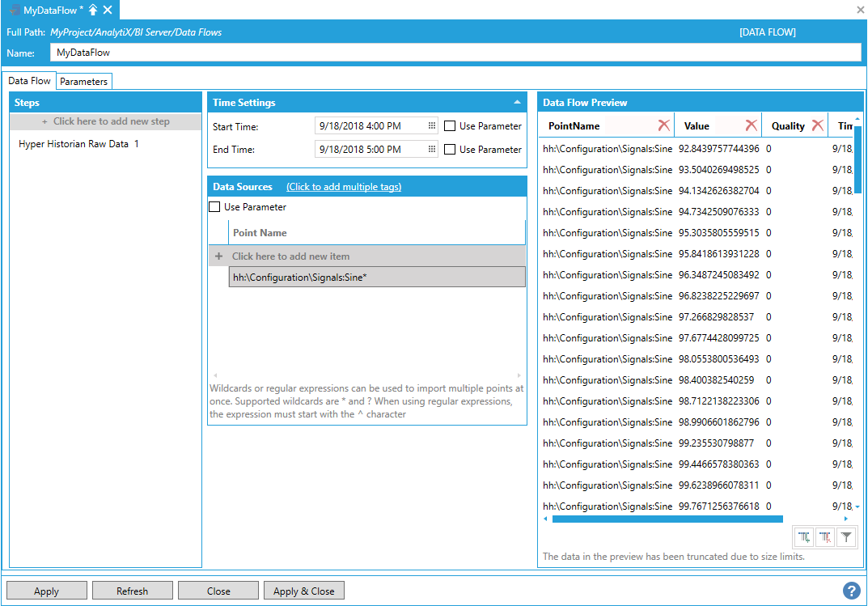Select the Data Flow tab
The width and height of the screenshot is (868, 606).
click(x=29, y=81)
